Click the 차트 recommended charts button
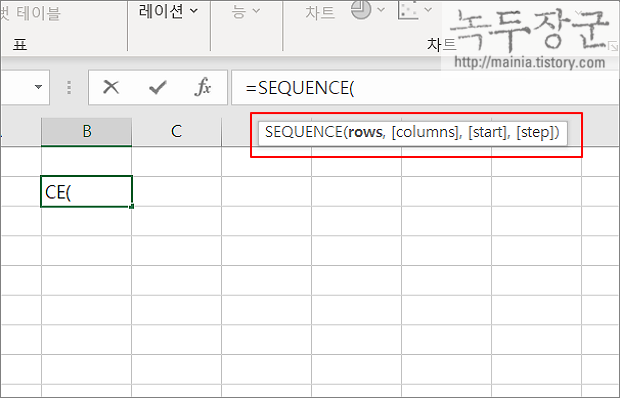This screenshot has width=620, height=398. pyautogui.click(x=320, y=13)
